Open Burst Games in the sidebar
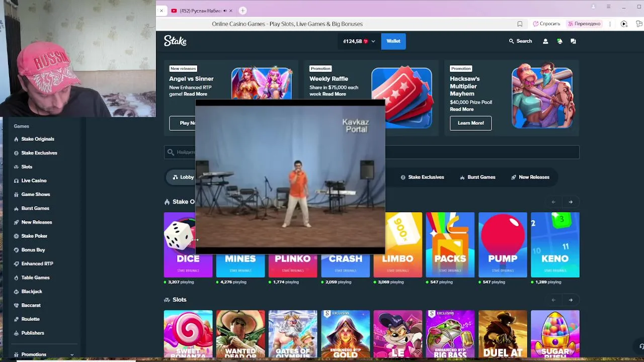 pos(35,208)
